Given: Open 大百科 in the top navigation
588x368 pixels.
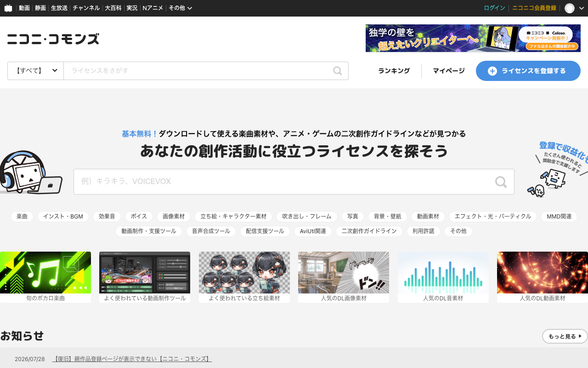Looking at the screenshot, I should (x=113, y=8).
